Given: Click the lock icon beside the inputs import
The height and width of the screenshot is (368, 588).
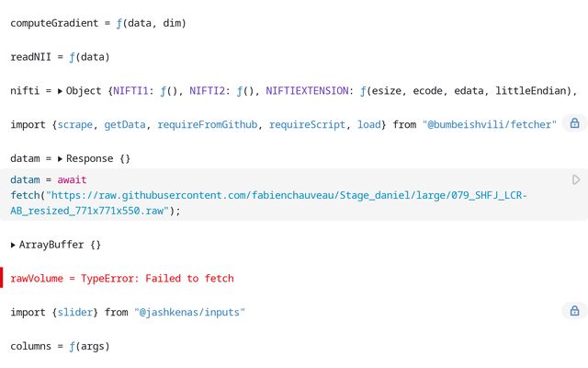Looking at the screenshot, I should coord(574,311).
